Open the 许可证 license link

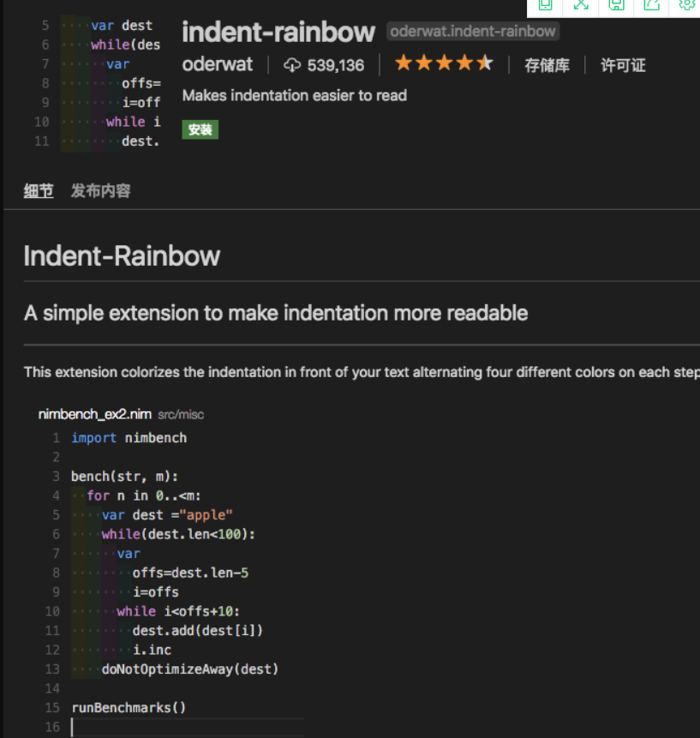[623, 65]
